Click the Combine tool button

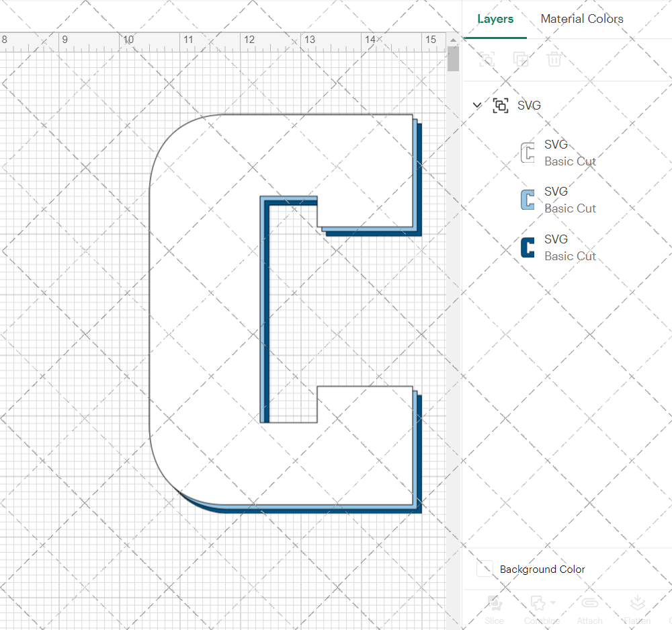[x=541, y=610]
